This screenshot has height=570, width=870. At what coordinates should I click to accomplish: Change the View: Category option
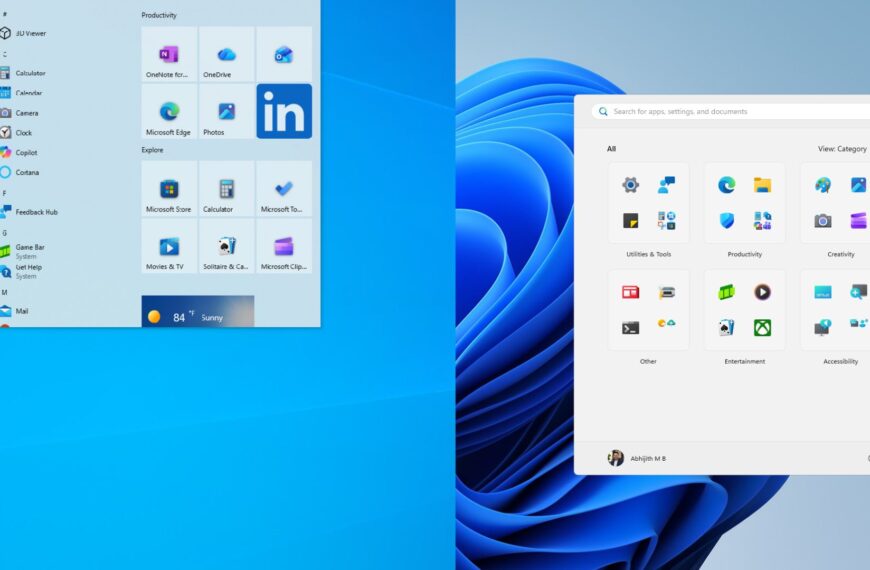(842, 149)
